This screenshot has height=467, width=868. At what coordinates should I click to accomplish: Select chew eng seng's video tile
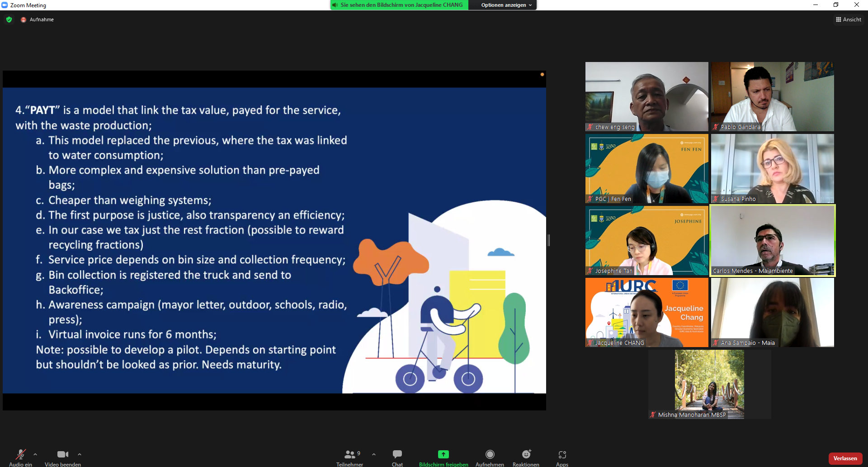(x=646, y=96)
